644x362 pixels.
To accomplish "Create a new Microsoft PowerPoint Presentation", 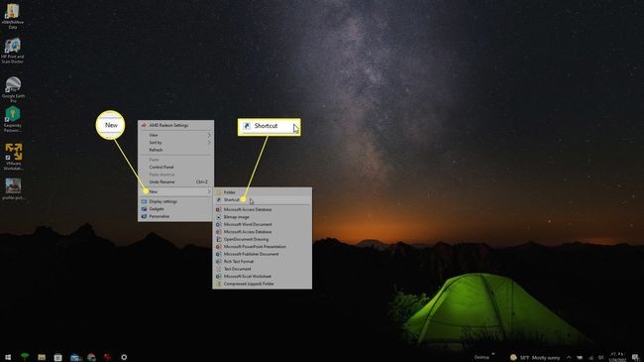I will pyautogui.click(x=262, y=246).
